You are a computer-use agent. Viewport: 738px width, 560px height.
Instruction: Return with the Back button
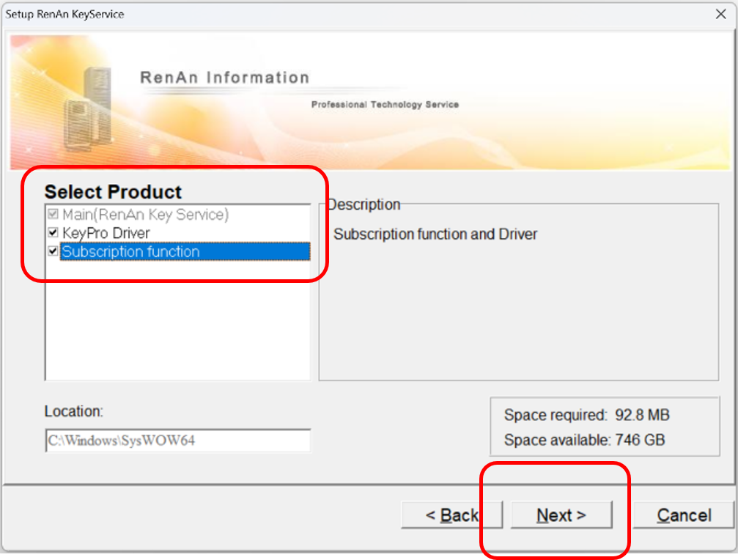[x=452, y=515]
